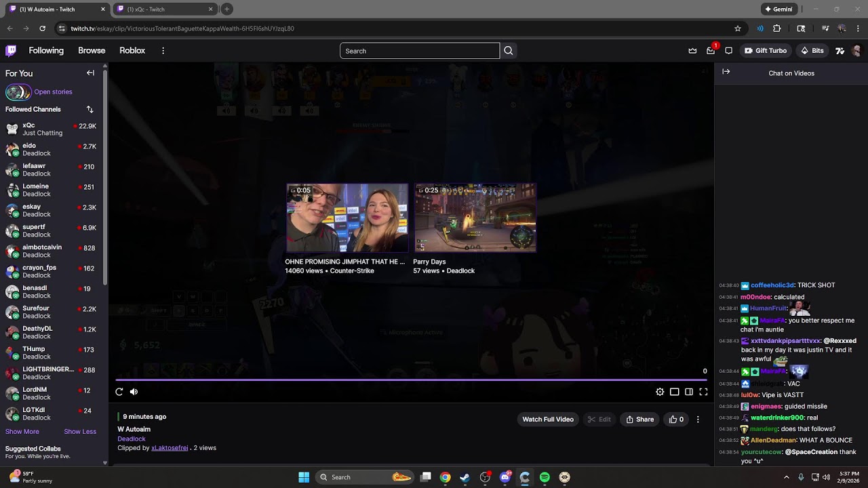The height and width of the screenshot is (488, 868).
Task: Mute the clip volume speaker icon
Action: tap(134, 392)
